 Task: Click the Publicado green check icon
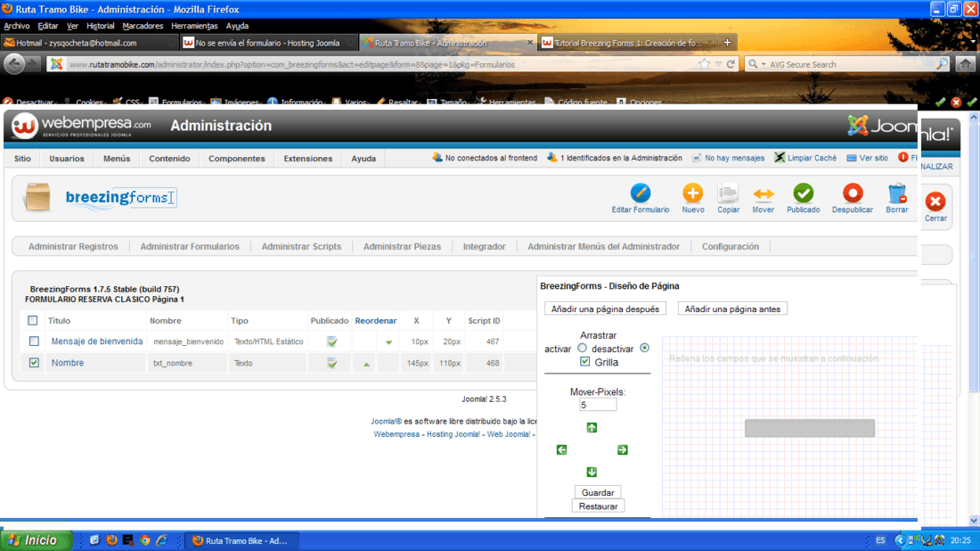[803, 193]
